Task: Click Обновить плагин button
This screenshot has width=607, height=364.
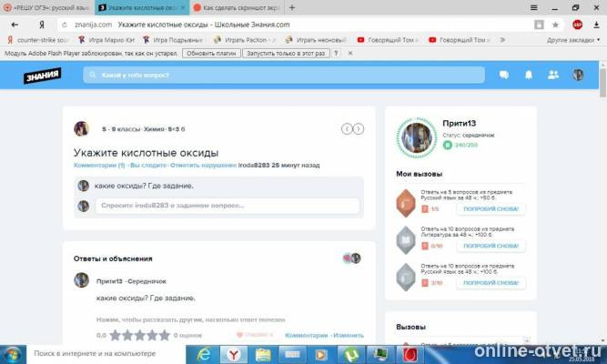Action: coord(211,54)
